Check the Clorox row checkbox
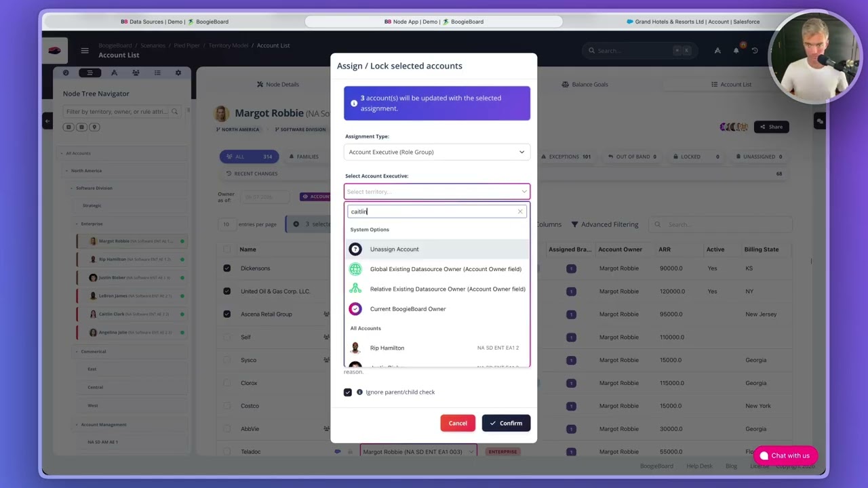This screenshot has width=868, height=488. 226,383
